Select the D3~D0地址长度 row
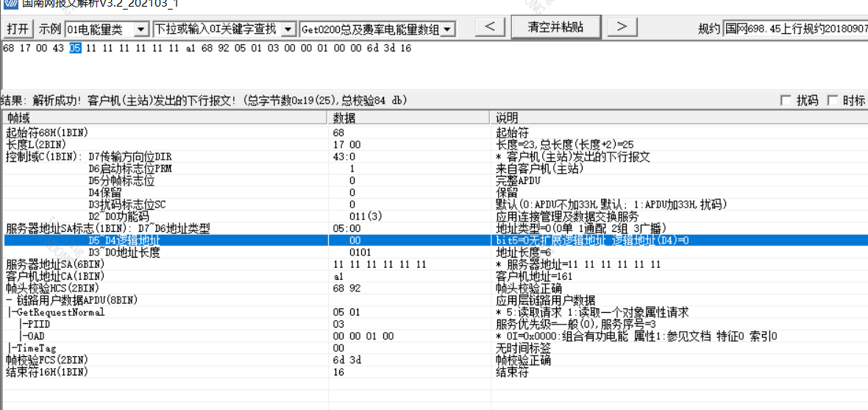This screenshot has height=410, width=868. pyautogui.click(x=434, y=252)
